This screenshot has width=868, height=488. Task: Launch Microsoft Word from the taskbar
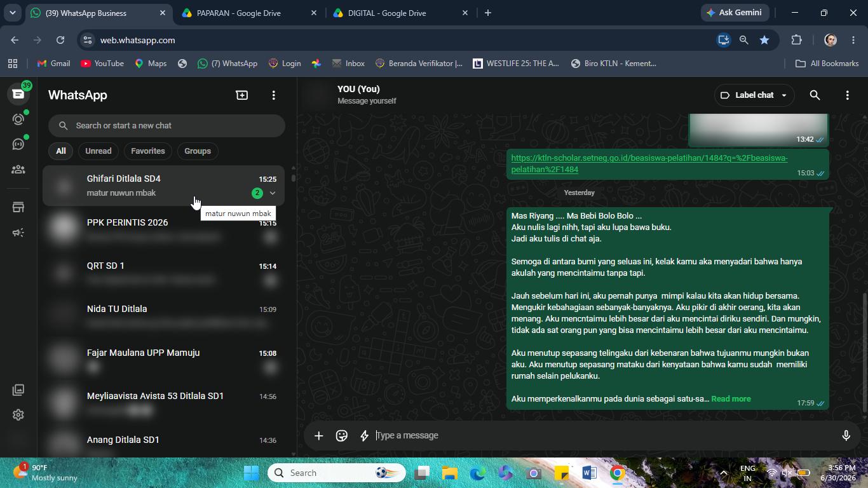[x=589, y=473]
